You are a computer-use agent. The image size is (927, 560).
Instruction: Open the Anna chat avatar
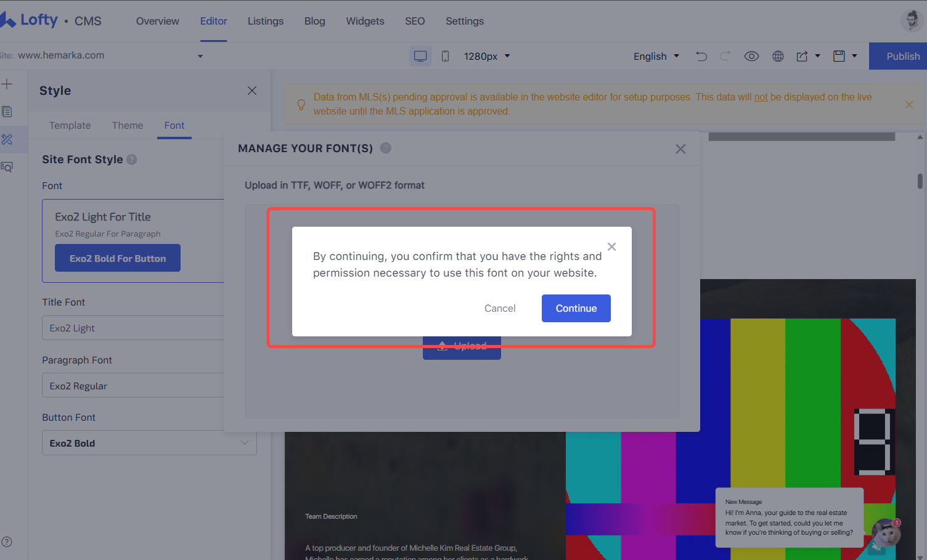tap(886, 534)
